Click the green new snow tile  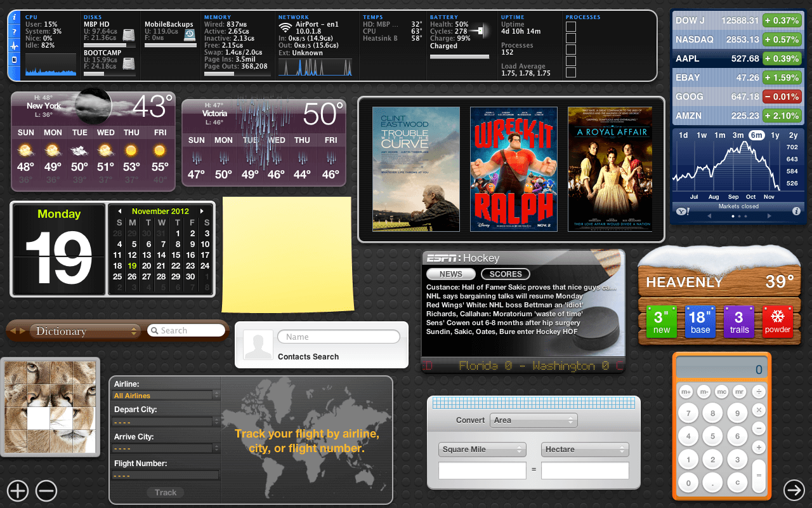coord(662,322)
